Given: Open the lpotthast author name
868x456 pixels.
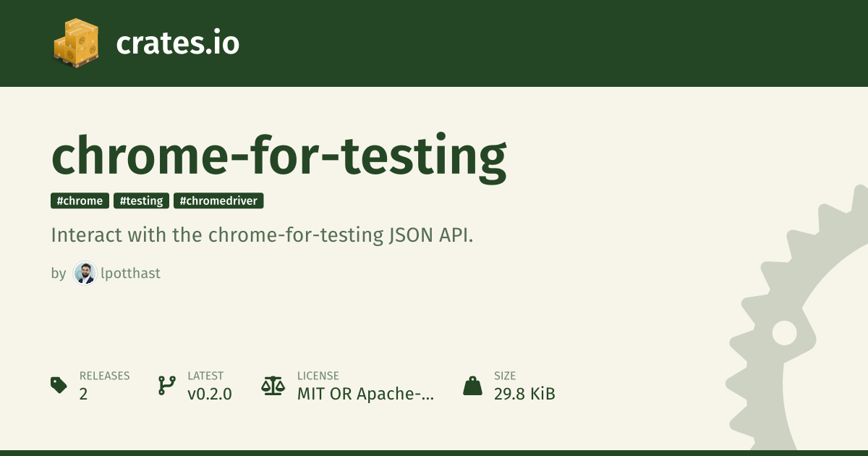Looking at the screenshot, I should (130, 273).
